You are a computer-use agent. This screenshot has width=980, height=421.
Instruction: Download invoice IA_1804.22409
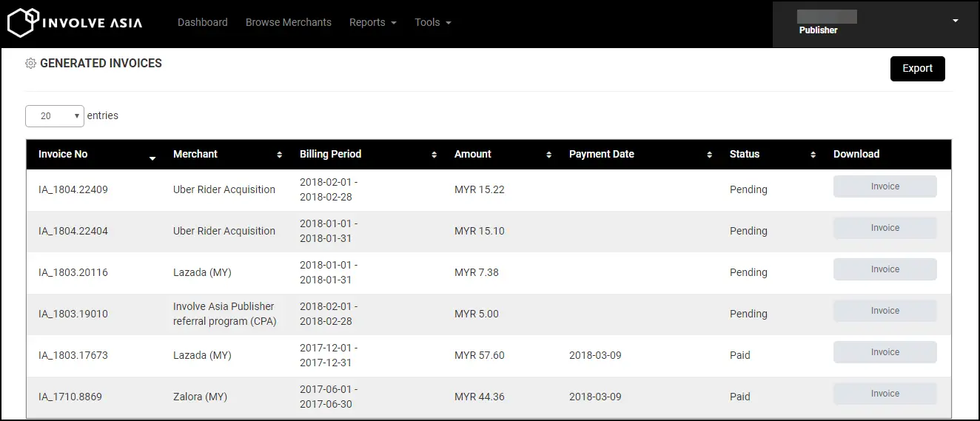tap(885, 186)
